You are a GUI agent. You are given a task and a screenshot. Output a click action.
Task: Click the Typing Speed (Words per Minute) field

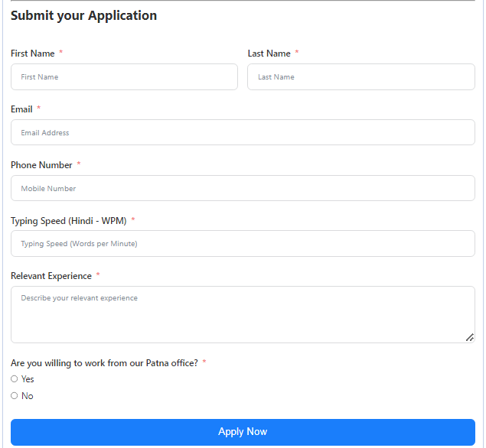[243, 244]
